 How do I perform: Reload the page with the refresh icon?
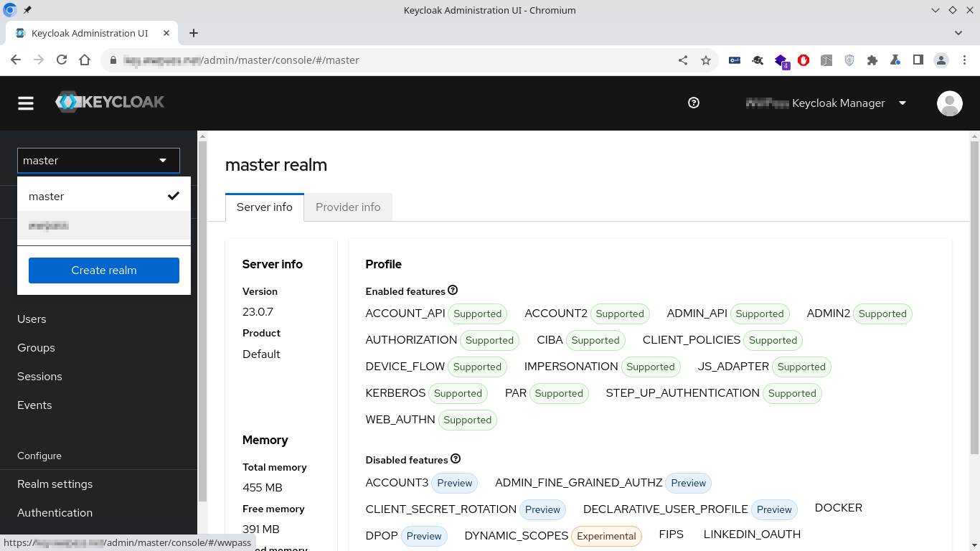(x=62, y=60)
